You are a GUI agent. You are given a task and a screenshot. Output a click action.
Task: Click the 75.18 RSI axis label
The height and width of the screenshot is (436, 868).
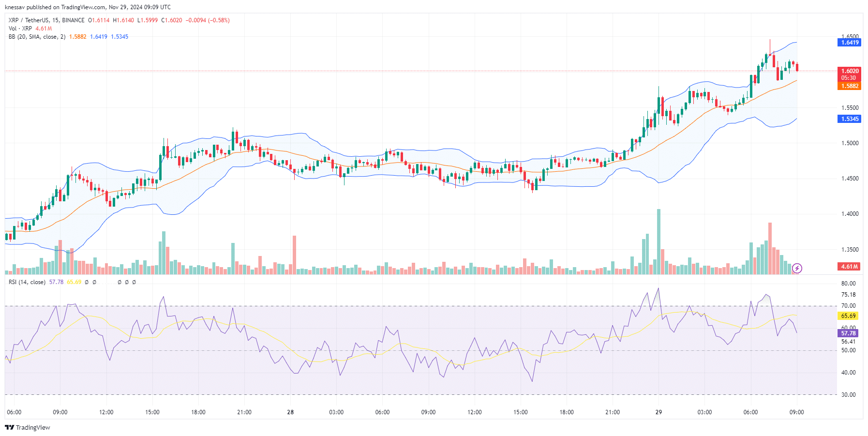coord(848,295)
